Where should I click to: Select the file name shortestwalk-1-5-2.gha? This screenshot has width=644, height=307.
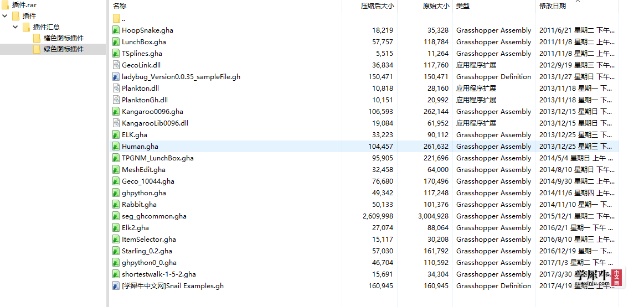159,274
